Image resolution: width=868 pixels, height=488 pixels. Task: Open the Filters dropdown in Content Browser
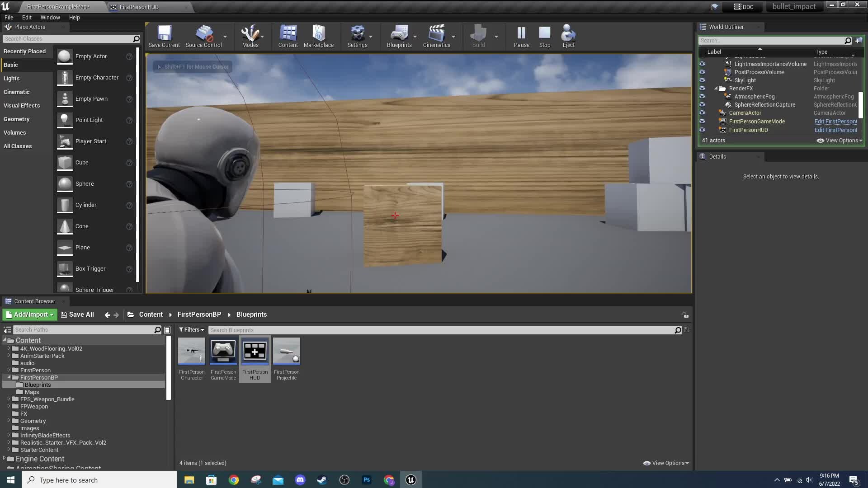tap(191, 329)
